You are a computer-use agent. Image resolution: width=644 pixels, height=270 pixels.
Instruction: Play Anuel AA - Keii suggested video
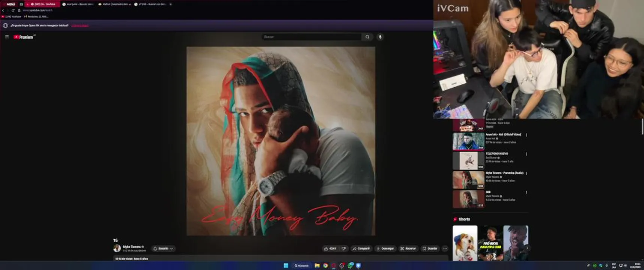468,141
